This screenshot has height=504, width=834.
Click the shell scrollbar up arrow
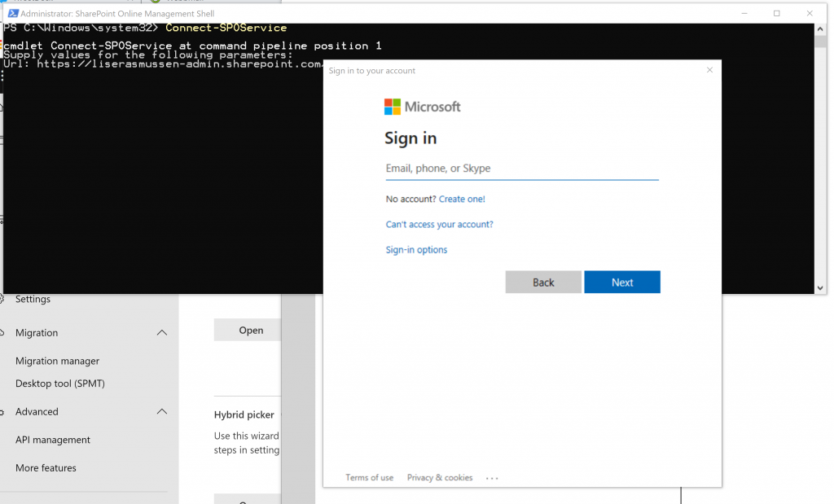tap(820, 30)
